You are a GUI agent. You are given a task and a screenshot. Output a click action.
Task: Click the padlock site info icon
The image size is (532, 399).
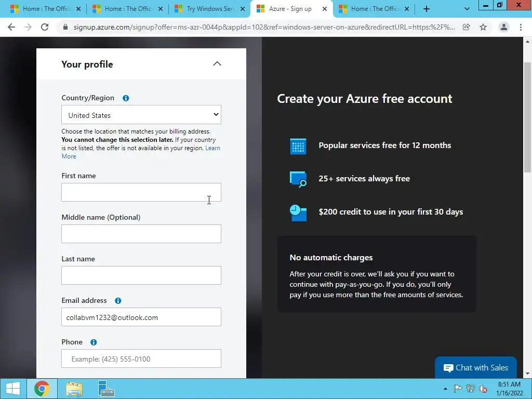[65, 27]
